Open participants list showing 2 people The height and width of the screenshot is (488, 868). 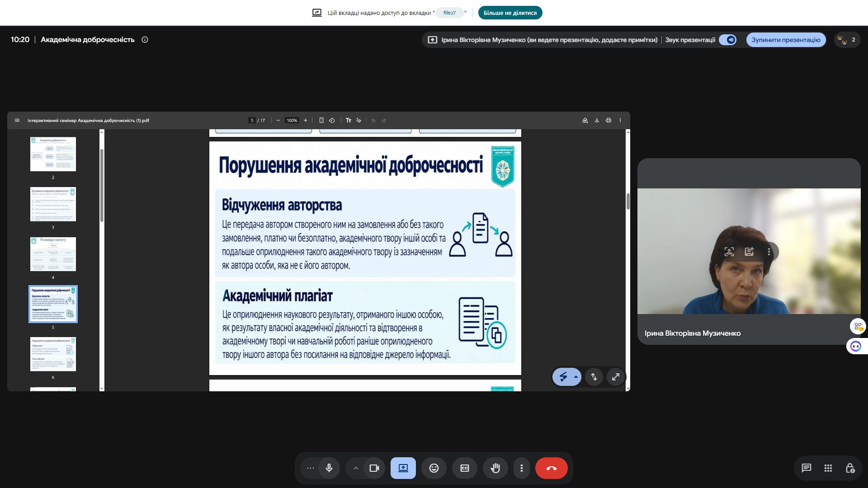pyautogui.click(x=847, y=40)
